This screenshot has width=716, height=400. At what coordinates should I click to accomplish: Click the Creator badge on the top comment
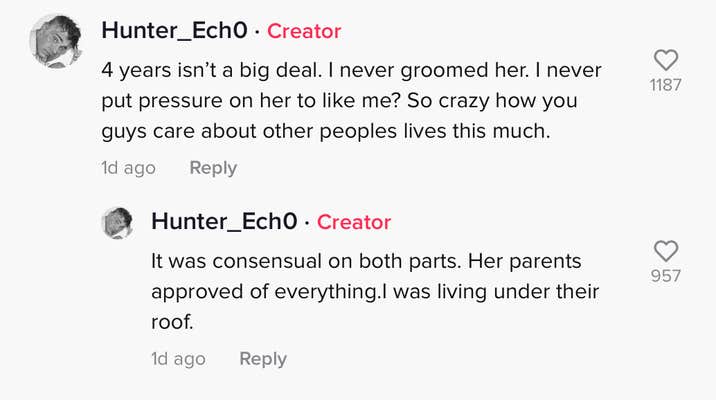pos(304,31)
